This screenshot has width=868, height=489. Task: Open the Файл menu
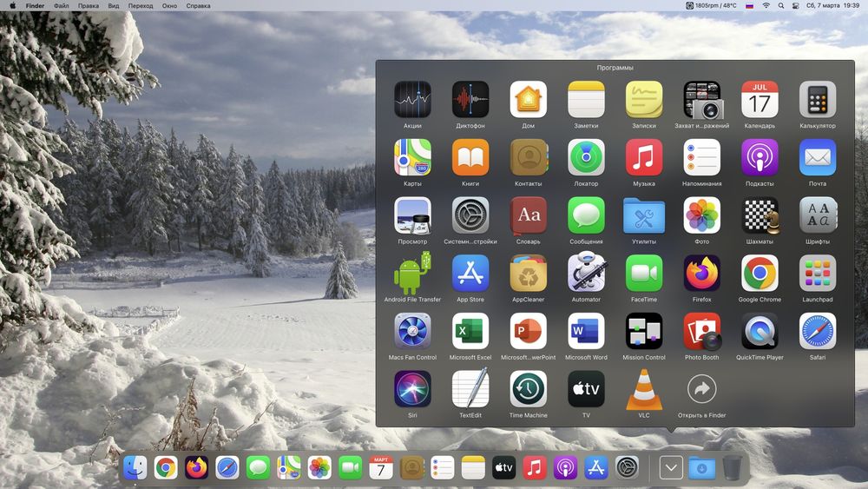coord(61,5)
